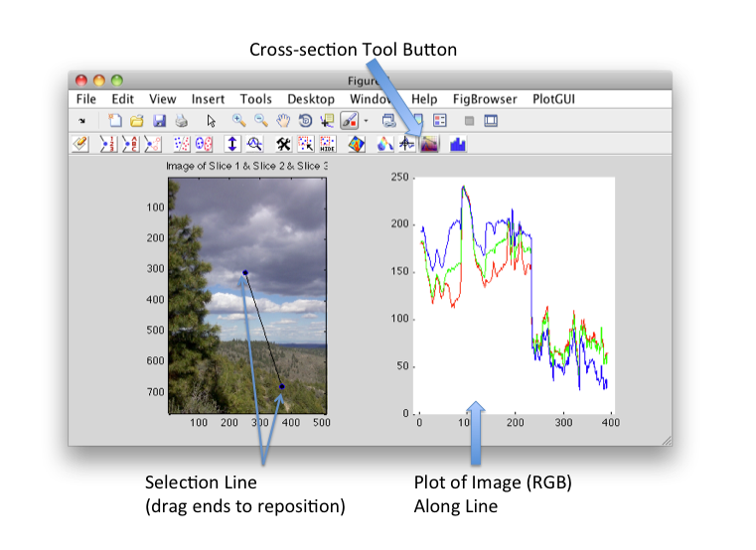Image resolution: width=756 pixels, height=550 pixels.
Task: Toggle the Data Cursor tool
Action: [327, 120]
